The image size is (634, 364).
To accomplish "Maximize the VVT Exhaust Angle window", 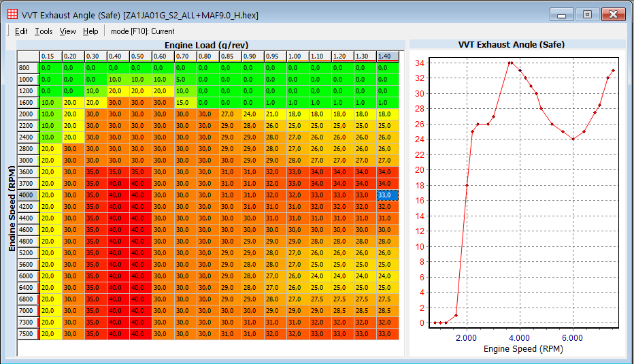I will 587,14.
